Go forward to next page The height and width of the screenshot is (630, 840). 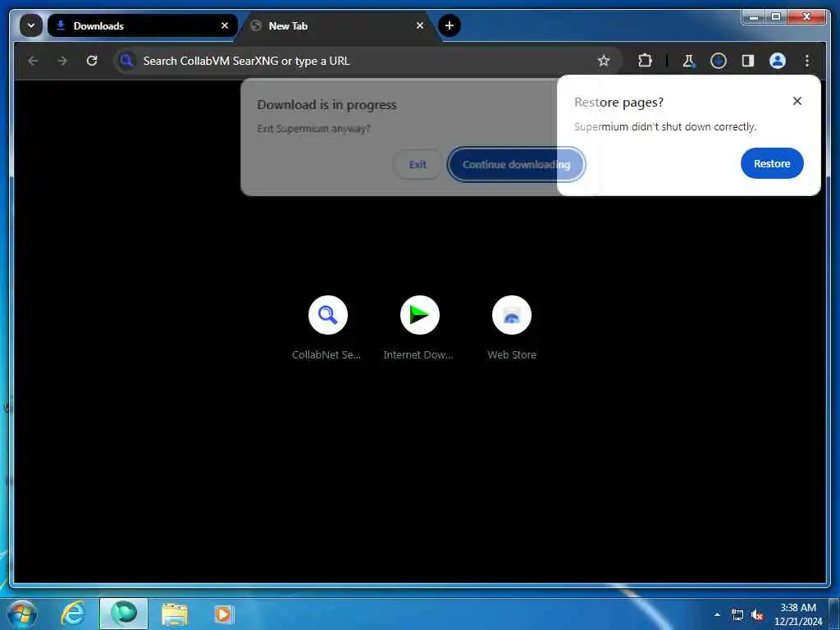(62, 61)
